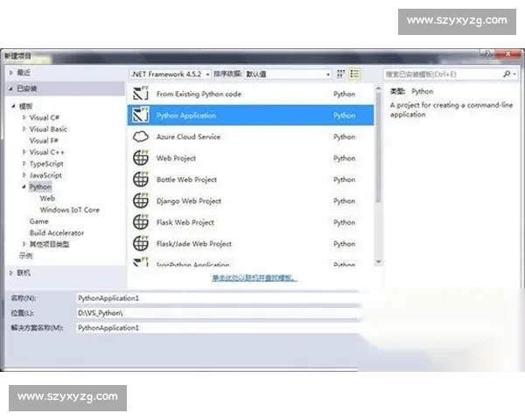Image resolution: width=525 pixels, height=420 pixels.
Task: Click the 名称 name input field
Action: pos(218,298)
